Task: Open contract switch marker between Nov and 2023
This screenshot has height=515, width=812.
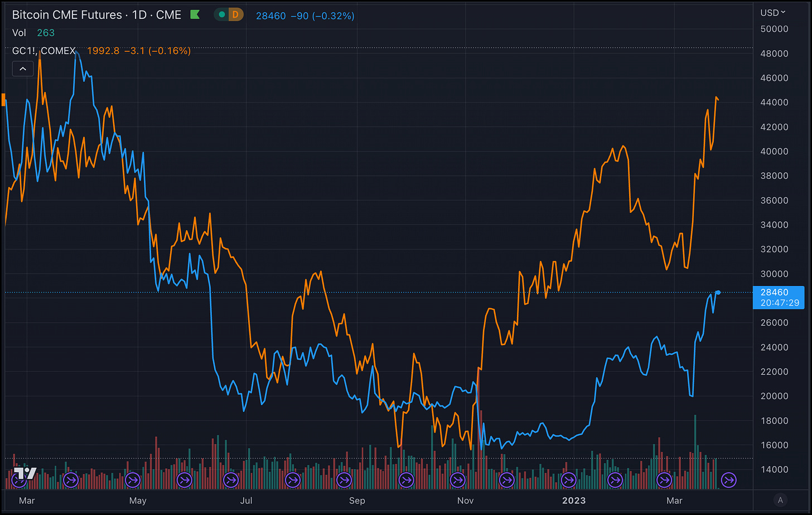Action: coord(506,479)
